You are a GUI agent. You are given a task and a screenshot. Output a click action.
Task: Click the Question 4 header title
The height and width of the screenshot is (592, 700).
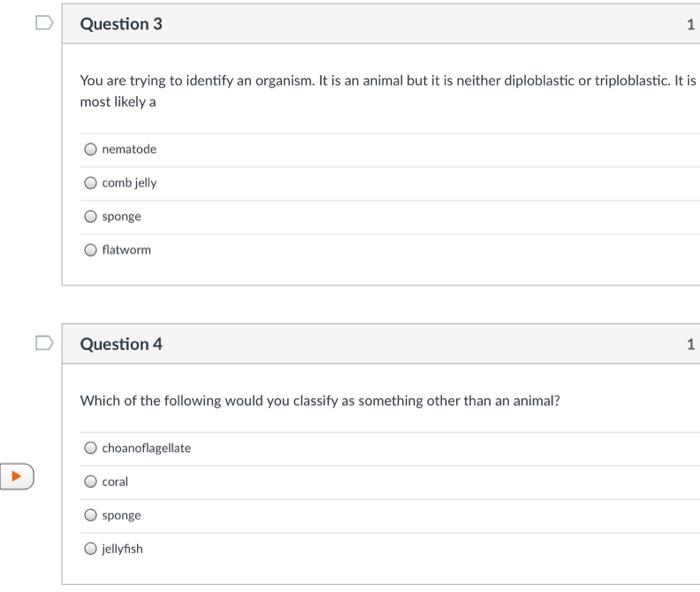[x=121, y=344]
